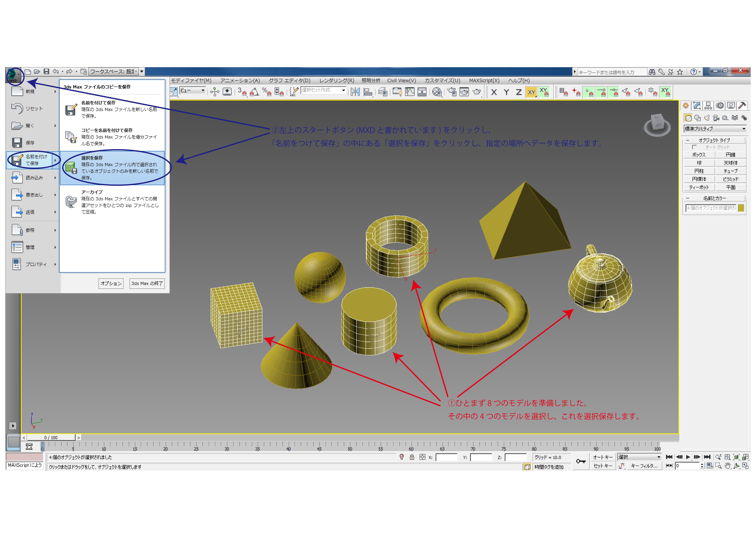Click the Save icon in quick access toolbar
This screenshot has height=538, width=756.
[x=46, y=72]
